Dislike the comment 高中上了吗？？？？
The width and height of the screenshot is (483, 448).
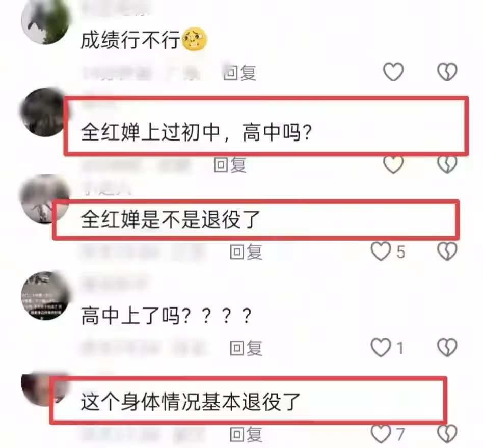[x=447, y=347]
